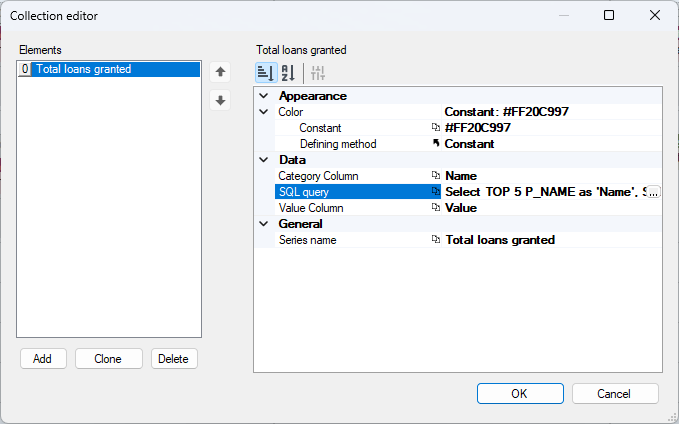Select Total loans granted in Elements list

tap(109, 69)
